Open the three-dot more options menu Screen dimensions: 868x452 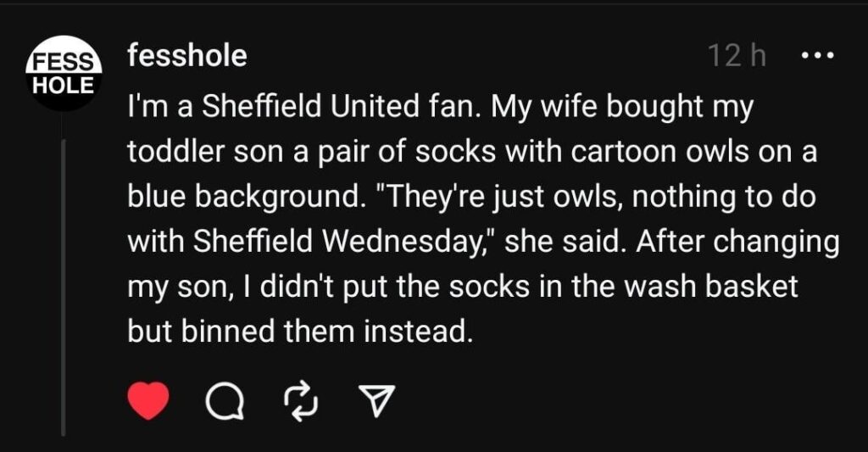817,57
